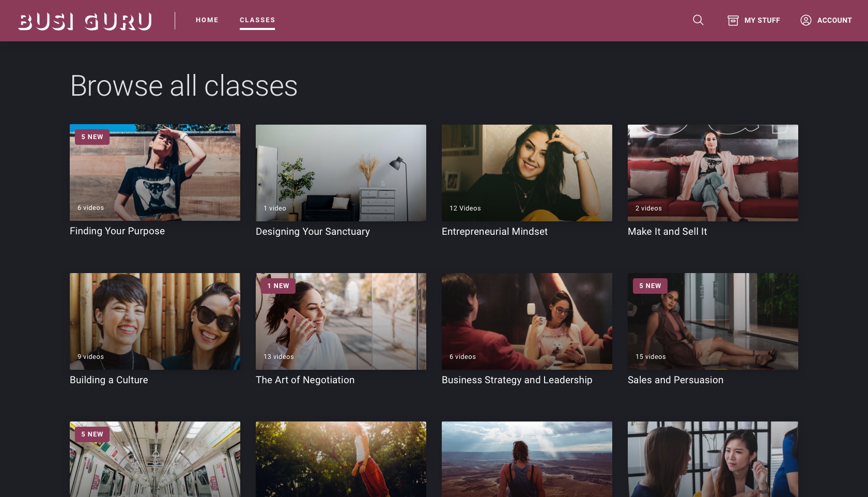Open Sales and Persuasion class thumbnail
This screenshot has height=497, width=868.
point(713,321)
